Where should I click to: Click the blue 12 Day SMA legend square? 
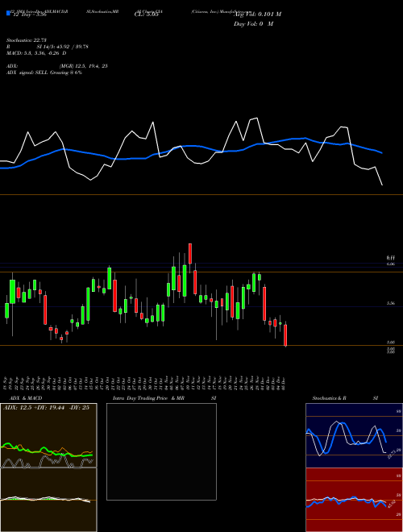tap(8, 13)
